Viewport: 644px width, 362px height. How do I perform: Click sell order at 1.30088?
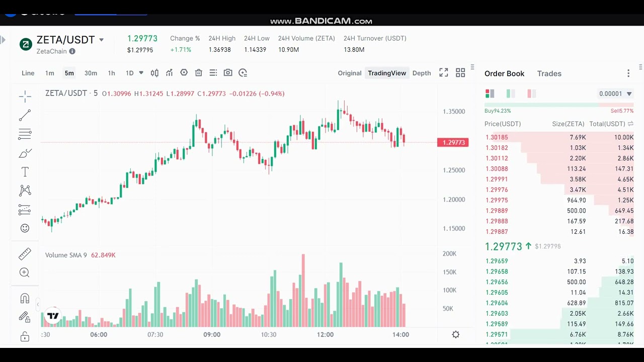tap(559, 169)
